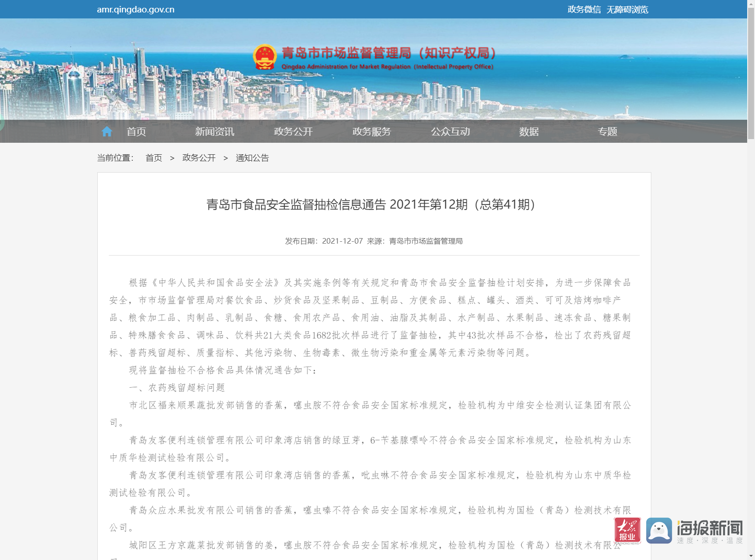Viewport: 755px width, 560px height.
Task: Open the 政务公开 navigation tab
Action: (293, 132)
